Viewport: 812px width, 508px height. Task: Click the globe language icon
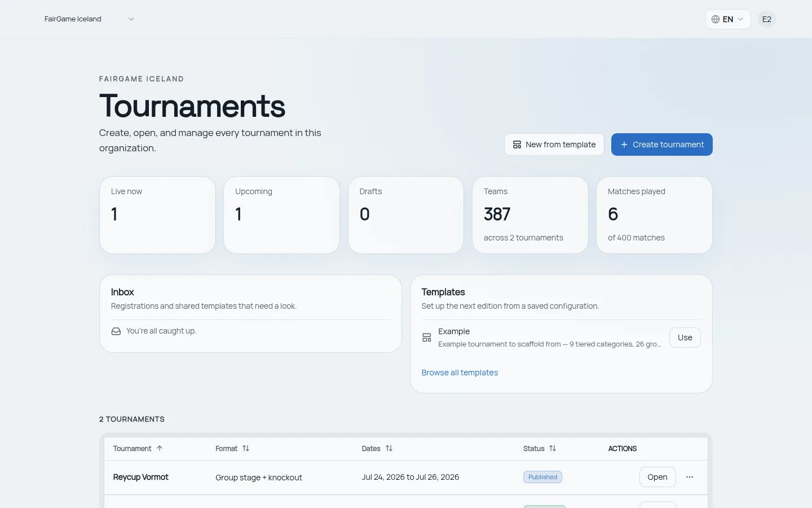(x=716, y=19)
